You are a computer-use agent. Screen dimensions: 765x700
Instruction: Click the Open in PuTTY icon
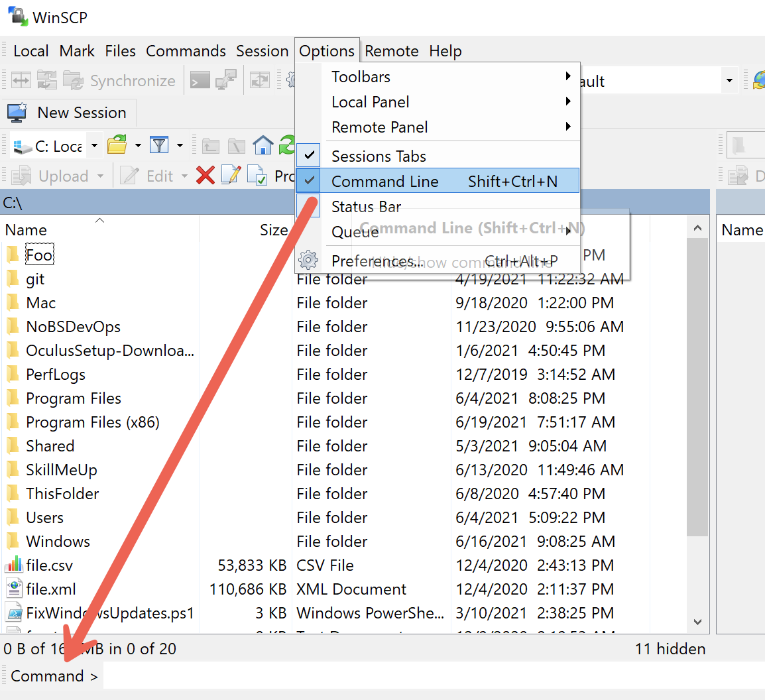coord(226,80)
